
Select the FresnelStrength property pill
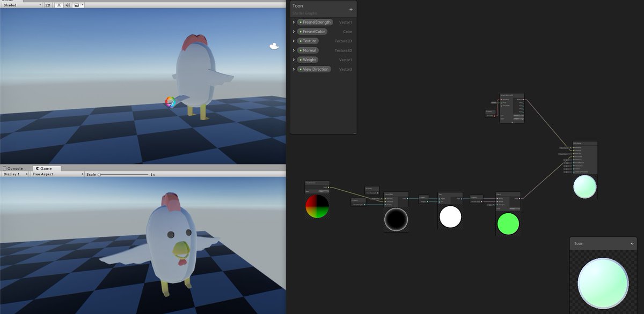click(x=315, y=22)
